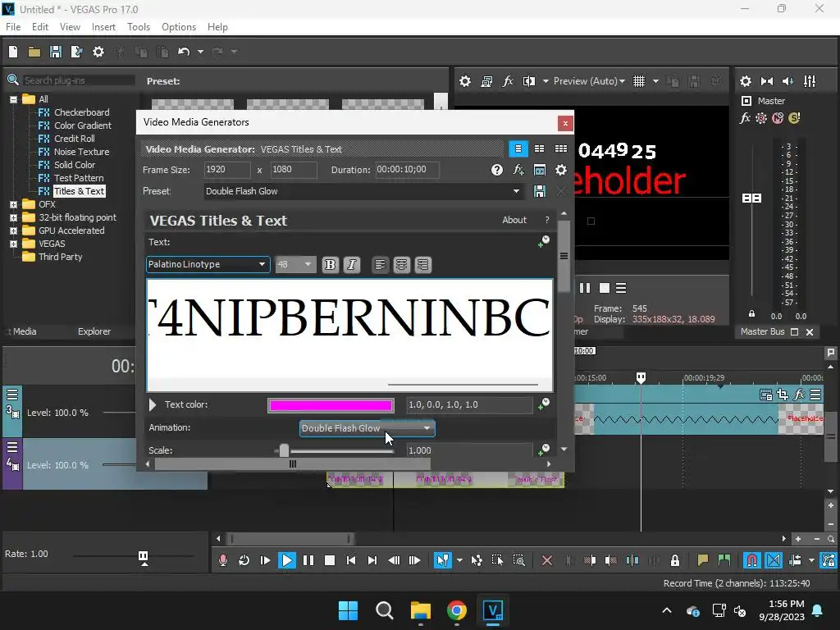Viewport: 840px width, 630px height.
Task: Toggle Loop Playback button
Action: (244, 560)
